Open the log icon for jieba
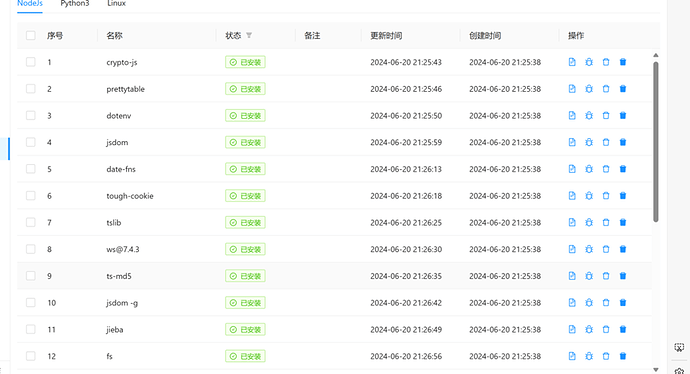Screen dimensions: 690x374 coord(572,329)
